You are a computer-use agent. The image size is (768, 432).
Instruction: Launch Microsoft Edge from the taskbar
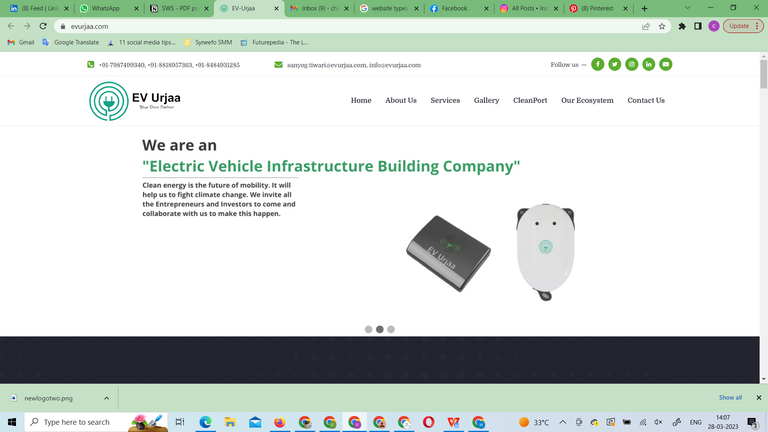pos(205,422)
